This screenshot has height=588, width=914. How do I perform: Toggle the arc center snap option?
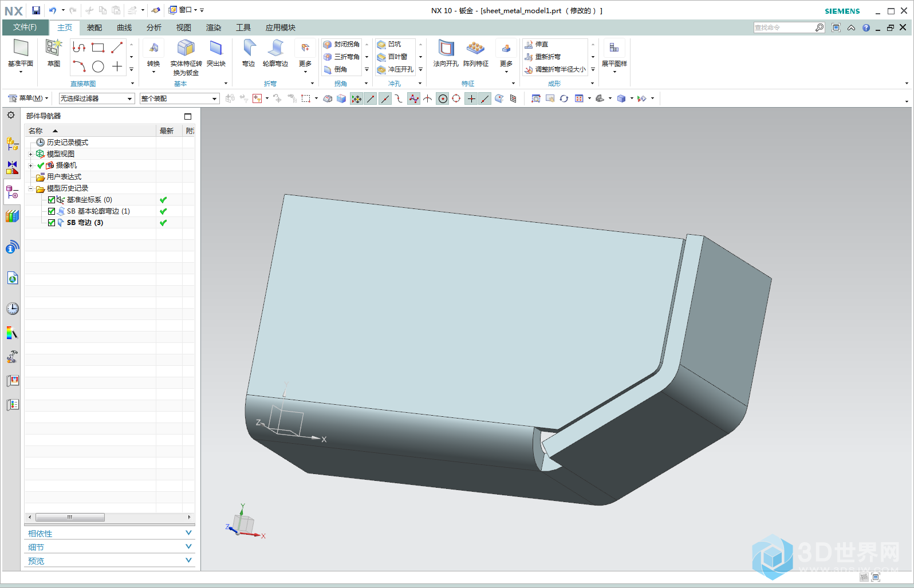442,98
